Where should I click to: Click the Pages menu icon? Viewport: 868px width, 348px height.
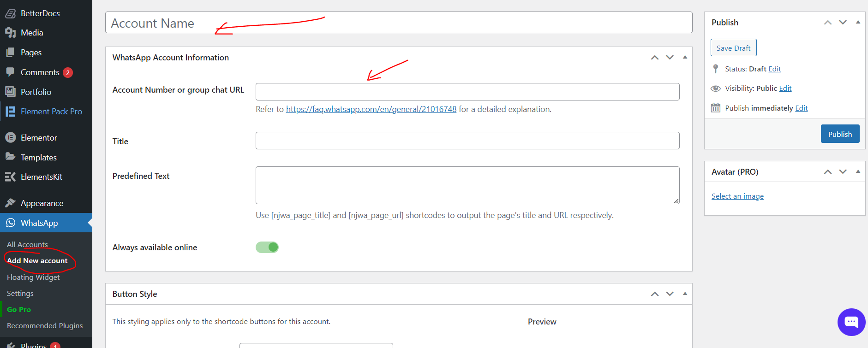(x=10, y=53)
